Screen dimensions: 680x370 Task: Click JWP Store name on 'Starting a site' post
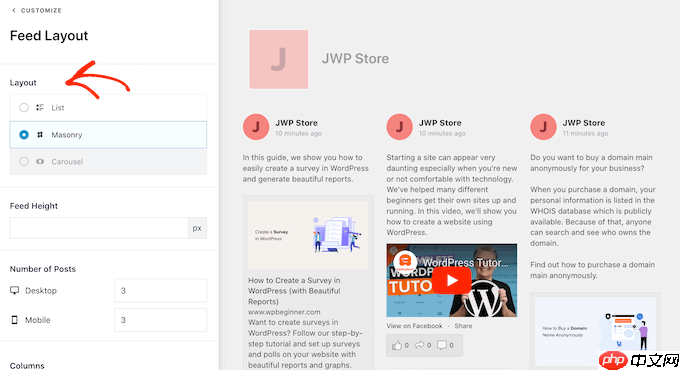(440, 123)
